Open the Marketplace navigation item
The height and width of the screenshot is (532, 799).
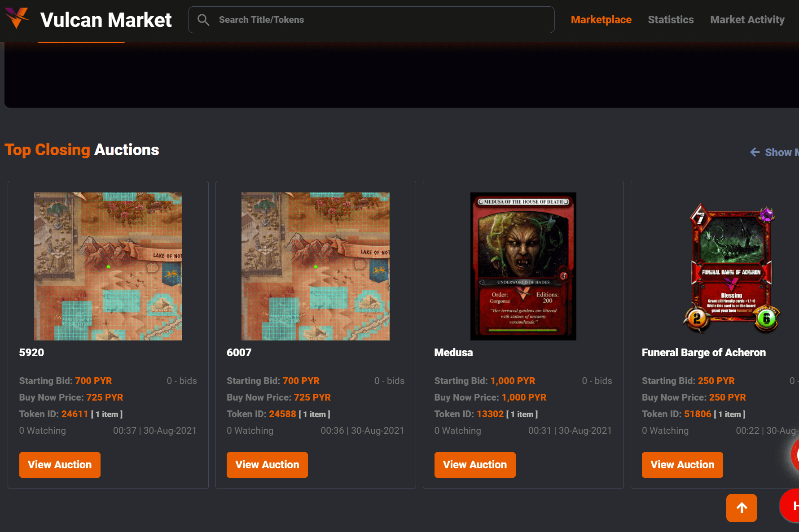tap(601, 20)
